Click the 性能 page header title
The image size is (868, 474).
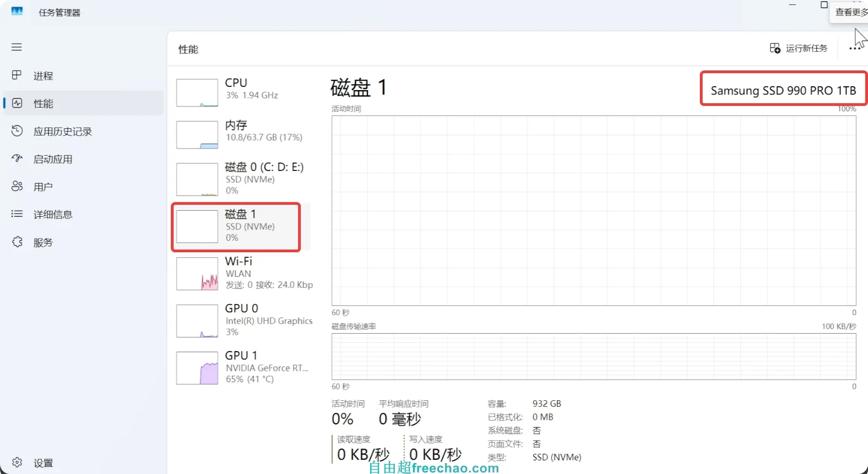tap(188, 49)
